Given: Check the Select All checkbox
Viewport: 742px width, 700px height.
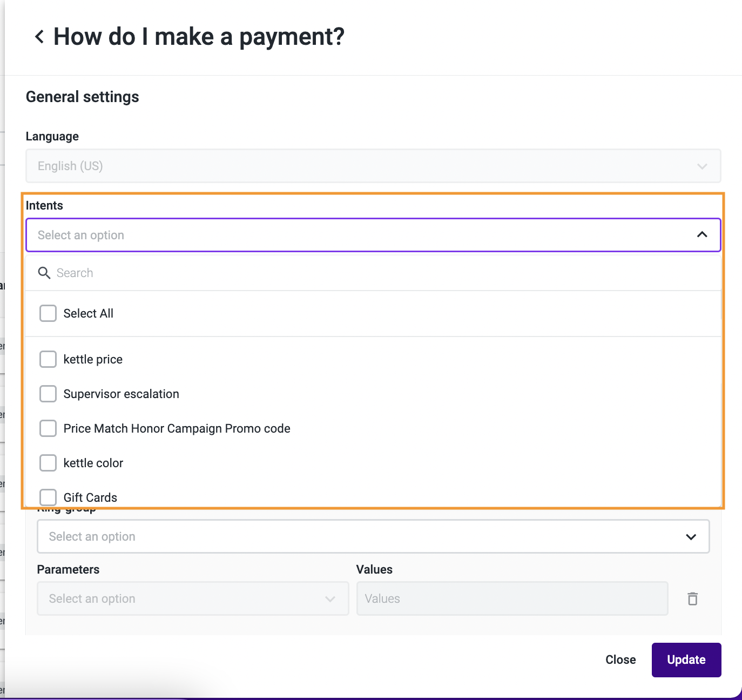Looking at the screenshot, I should pyautogui.click(x=48, y=313).
